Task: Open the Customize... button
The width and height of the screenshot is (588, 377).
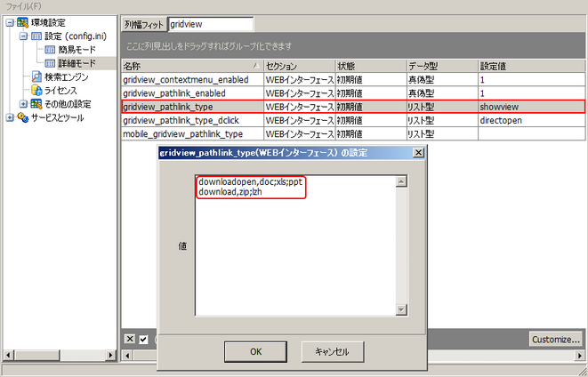Action: tap(555, 339)
